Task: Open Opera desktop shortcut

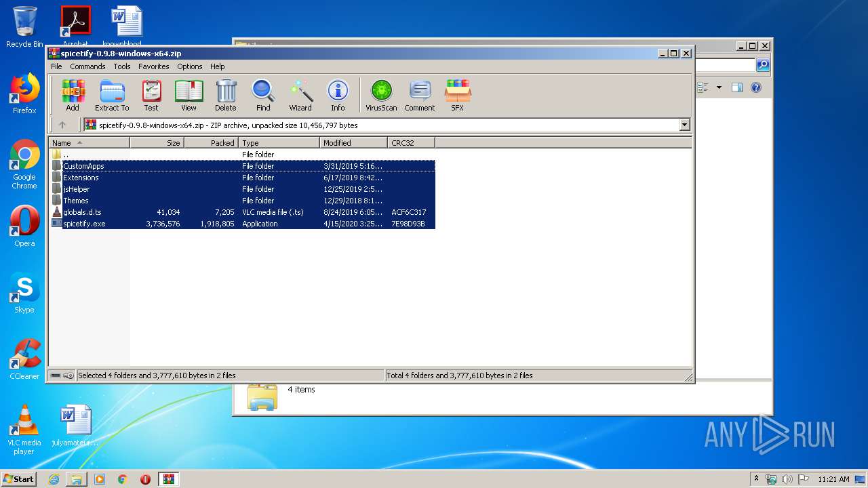Action: pyautogui.click(x=24, y=226)
